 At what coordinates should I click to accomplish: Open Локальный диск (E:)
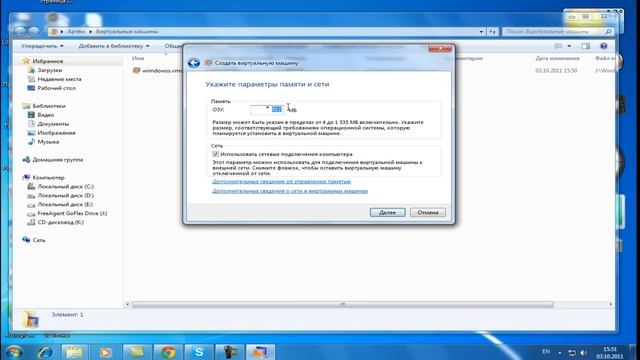pyautogui.click(x=65, y=204)
